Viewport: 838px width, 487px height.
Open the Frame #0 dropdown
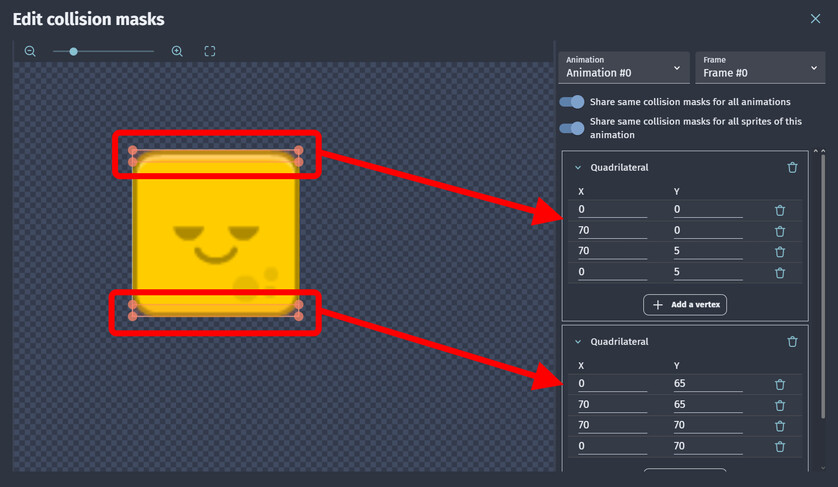point(760,67)
